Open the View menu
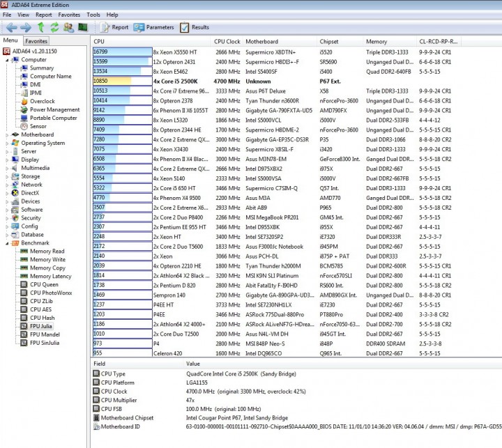The width and height of the screenshot is (502, 448). click(x=24, y=15)
